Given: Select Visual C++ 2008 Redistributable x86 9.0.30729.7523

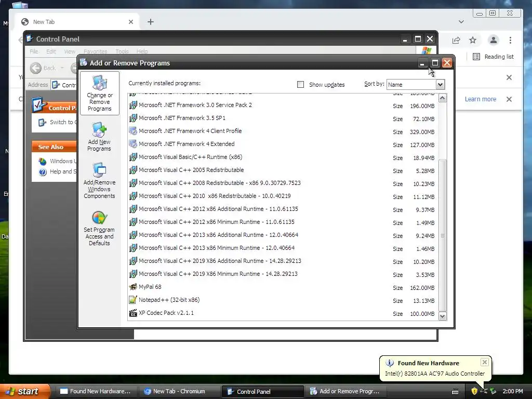Looking at the screenshot, I should [x=283, y=183].
